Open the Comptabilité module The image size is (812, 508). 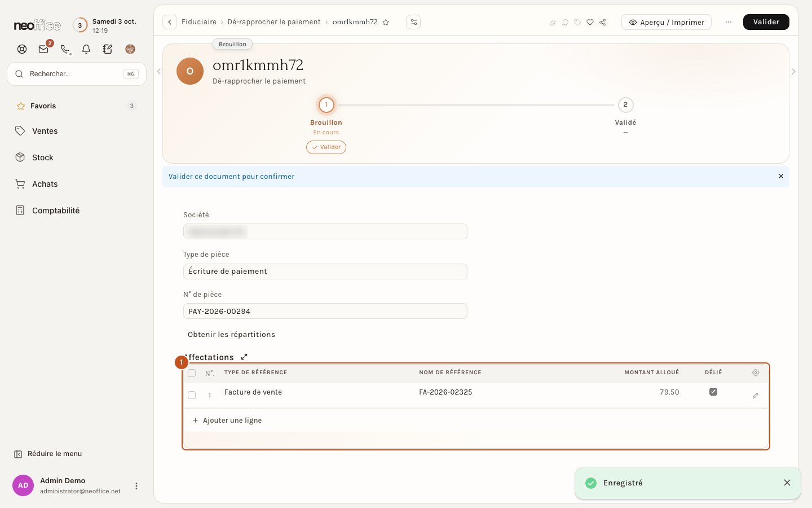pos(77,211)
